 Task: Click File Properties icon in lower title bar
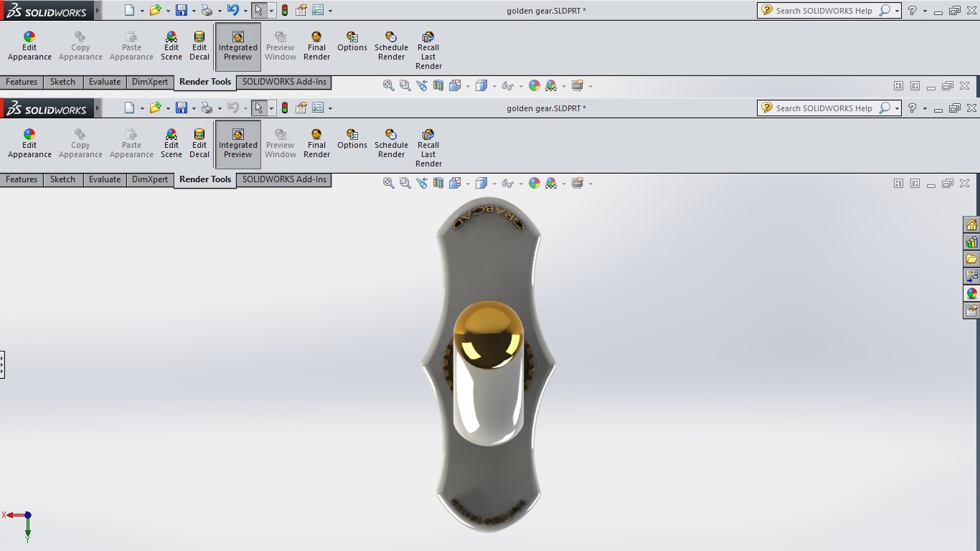click(301, 108)
